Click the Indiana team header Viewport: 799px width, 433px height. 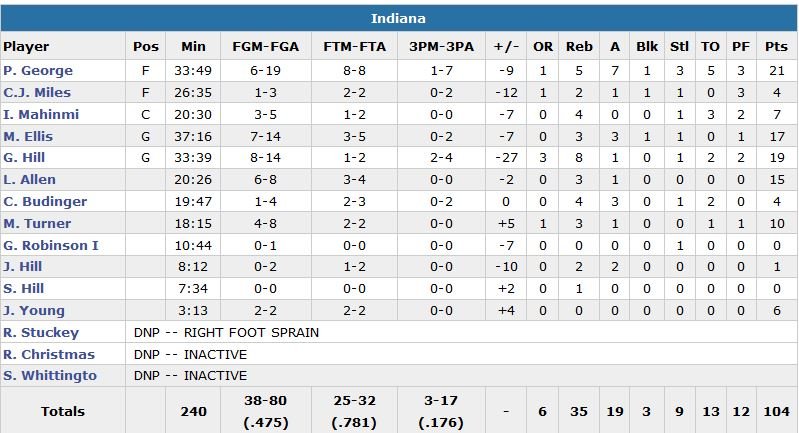click(399, 19)
